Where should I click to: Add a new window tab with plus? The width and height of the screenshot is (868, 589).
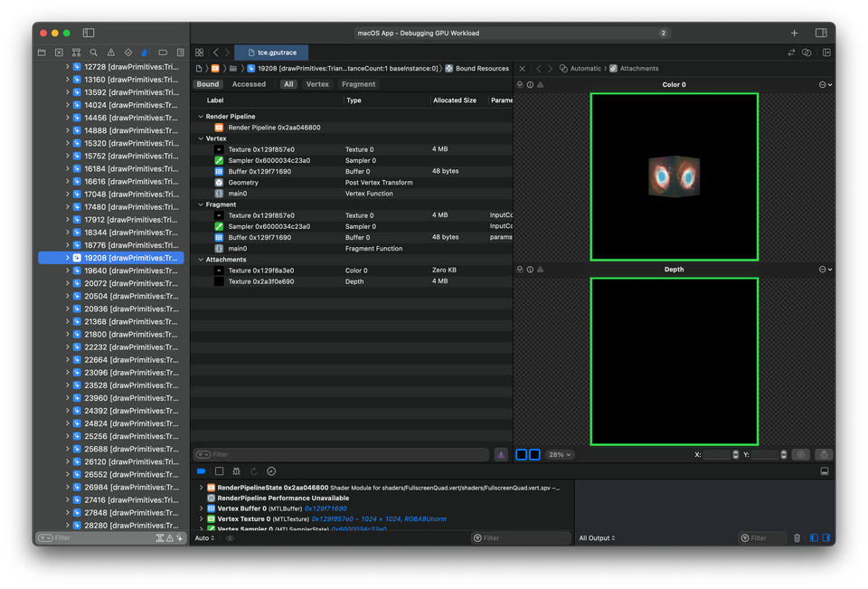[x=795, y=33]
